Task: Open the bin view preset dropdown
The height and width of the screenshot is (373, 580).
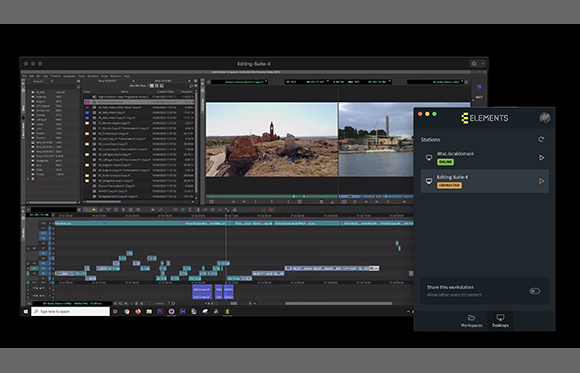Action: 139,85
